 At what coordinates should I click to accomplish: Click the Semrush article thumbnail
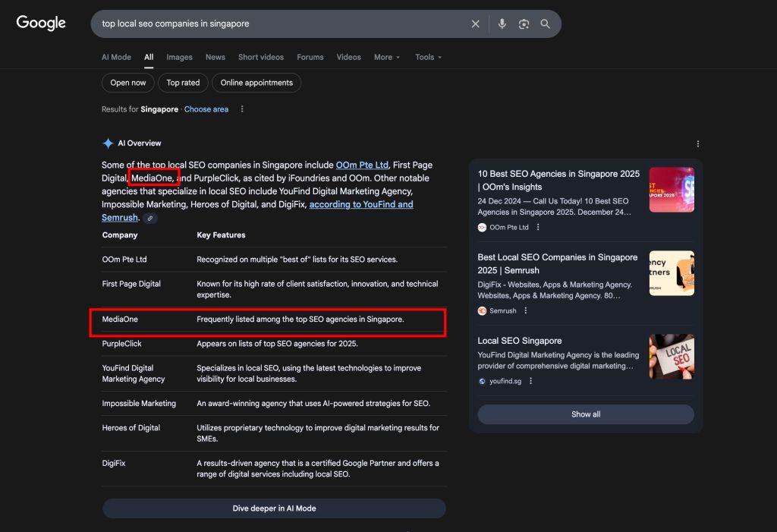(672, 273)
